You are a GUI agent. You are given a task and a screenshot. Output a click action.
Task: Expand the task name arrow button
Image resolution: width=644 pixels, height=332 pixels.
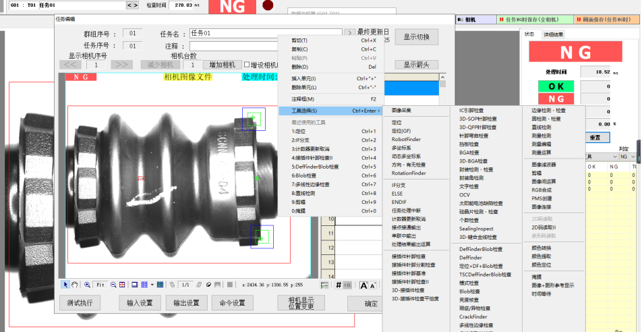[x=349, y=32]
